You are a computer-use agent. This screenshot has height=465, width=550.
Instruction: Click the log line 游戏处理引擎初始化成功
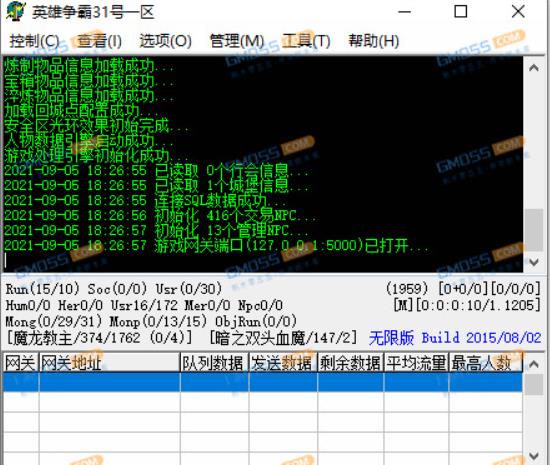[97, 155]
